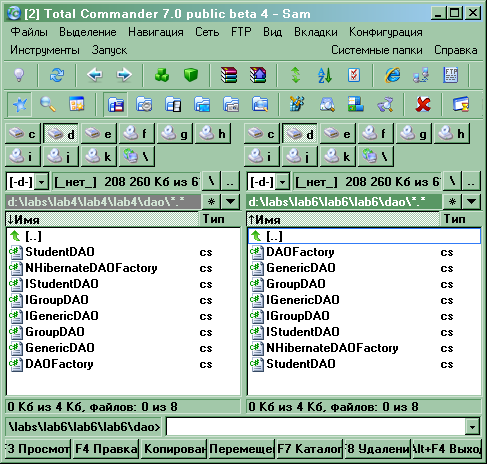This screenshot has height=464, width=487.
Task: Click F3 Просмотр button
Action: point(38,449)
